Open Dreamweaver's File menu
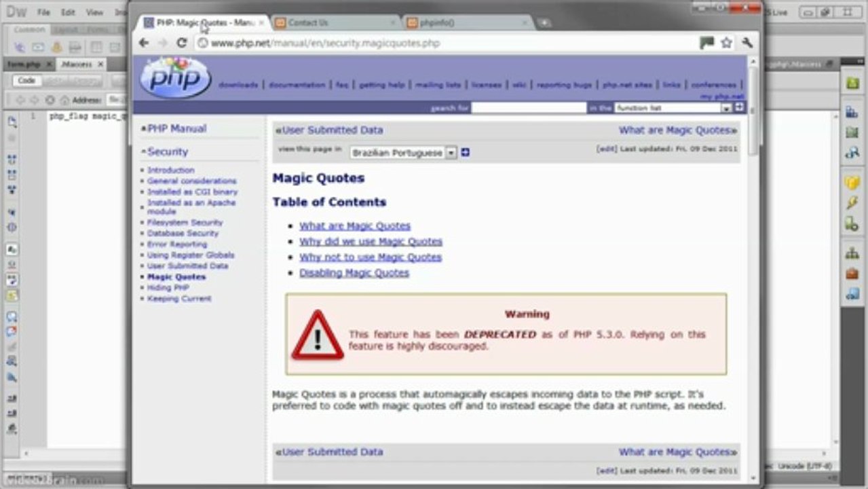This screenshot has height=489, width=868. point(43,12)
